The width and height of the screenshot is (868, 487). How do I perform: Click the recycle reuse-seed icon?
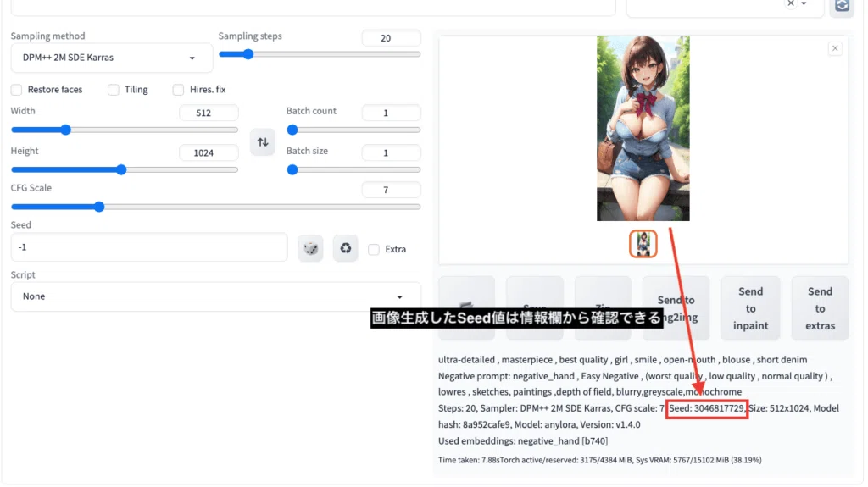(346, 248)
